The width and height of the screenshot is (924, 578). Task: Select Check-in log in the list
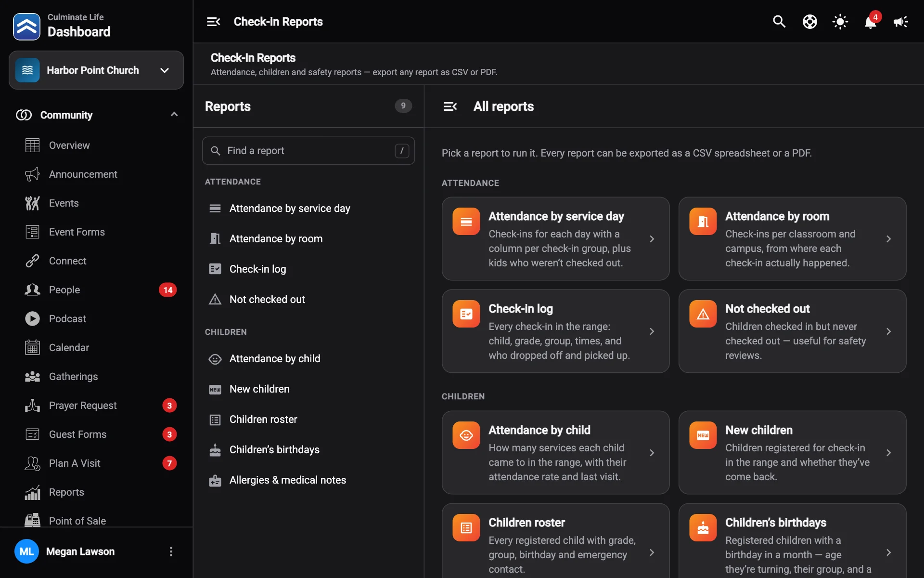click(308, 269)
